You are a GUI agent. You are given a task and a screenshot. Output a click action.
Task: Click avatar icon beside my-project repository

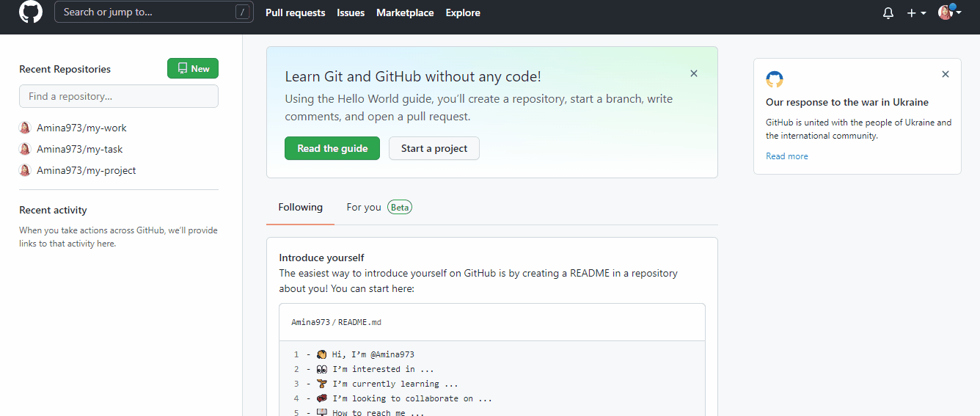pos(25,170)
